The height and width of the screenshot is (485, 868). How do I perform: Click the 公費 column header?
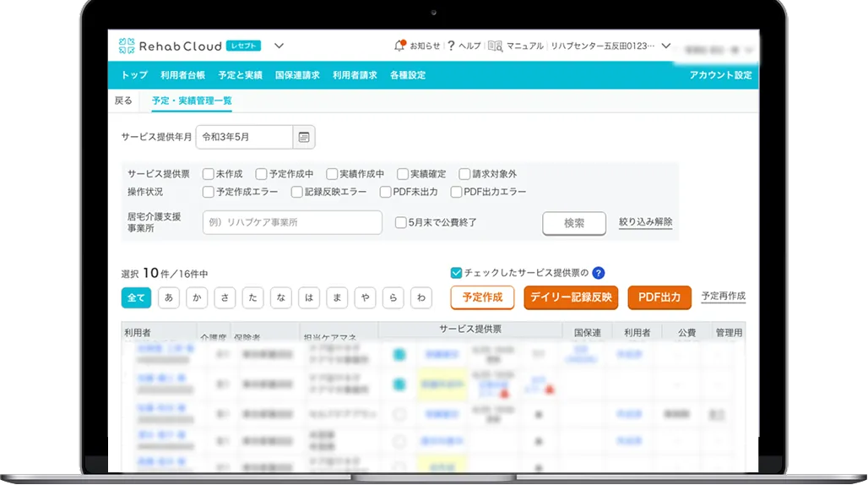687,333
